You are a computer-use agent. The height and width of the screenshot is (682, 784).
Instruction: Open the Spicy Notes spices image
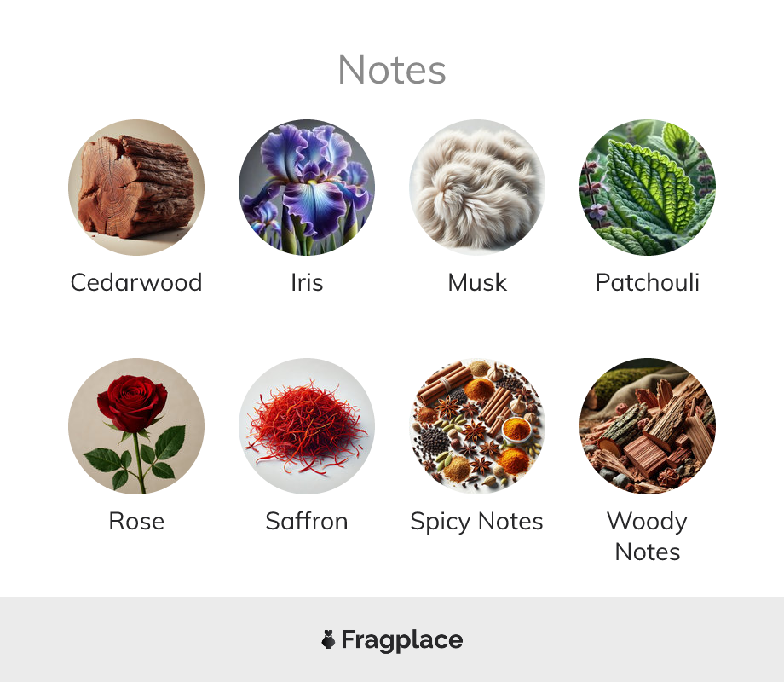pyautogui.click(x=477, y=425)
